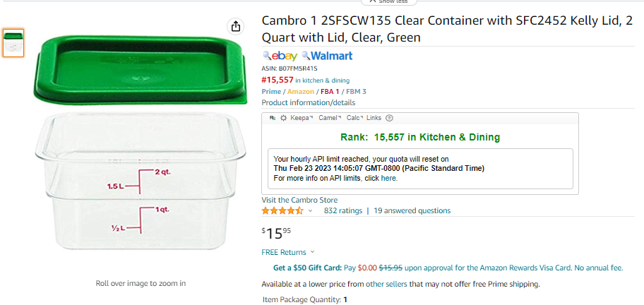This screenshot has width=644, height=305.
Task: Open the Links menu item
Action: [374, 118]
